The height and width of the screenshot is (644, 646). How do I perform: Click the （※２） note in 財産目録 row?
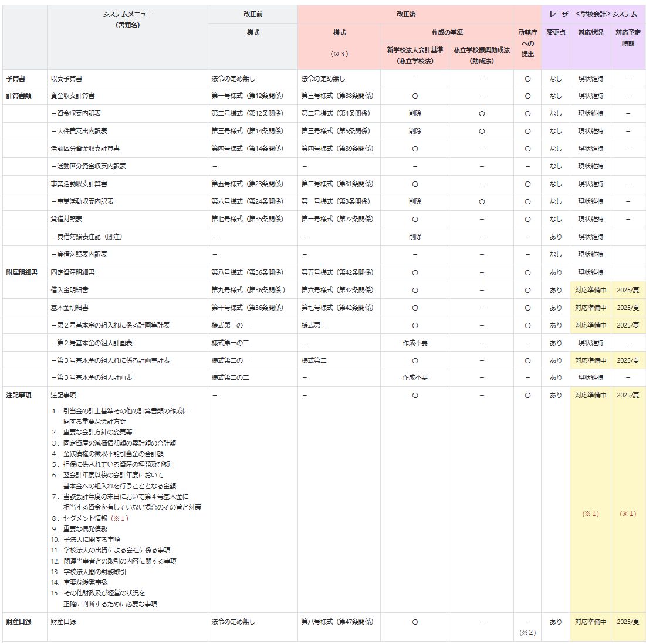pos(527,632)
